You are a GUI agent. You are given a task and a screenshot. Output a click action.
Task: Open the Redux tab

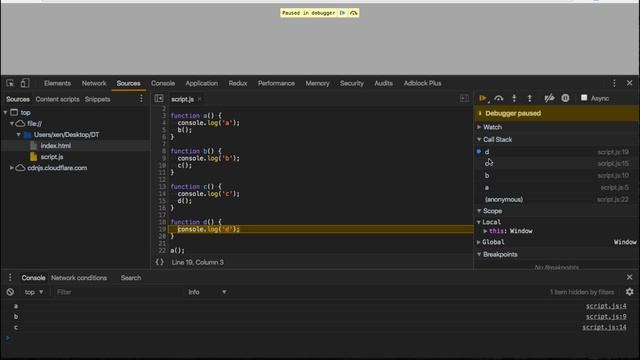tap(238, 83)
